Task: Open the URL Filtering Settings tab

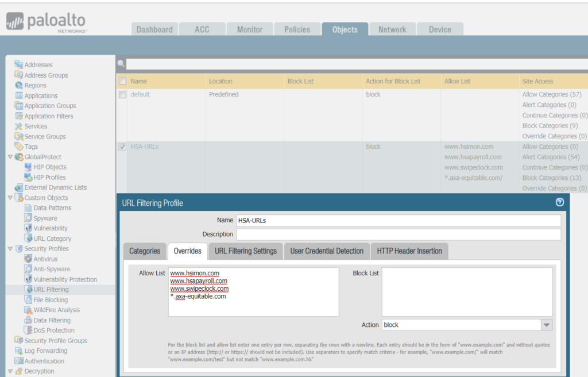Action: (x=246, y=251)
